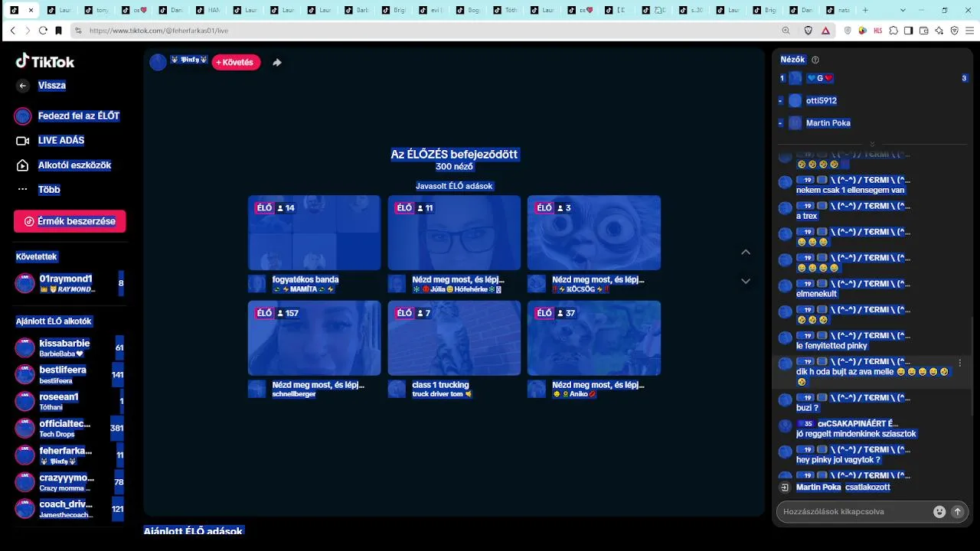Screen dimensions: 980x551
Task: Click chat message 'hey pinky jol vagytok ?'
Action: click(x=838, y=460)
